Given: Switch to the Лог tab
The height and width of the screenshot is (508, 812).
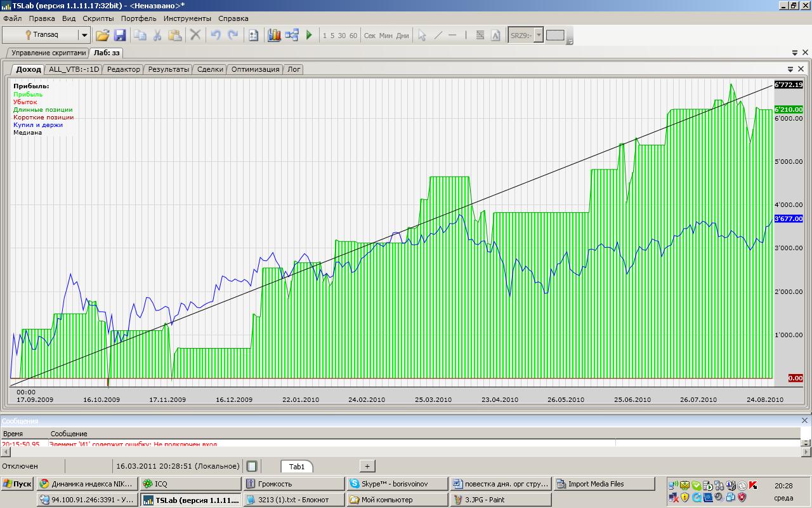Looking at the screenshot, I should click(294, 69).
